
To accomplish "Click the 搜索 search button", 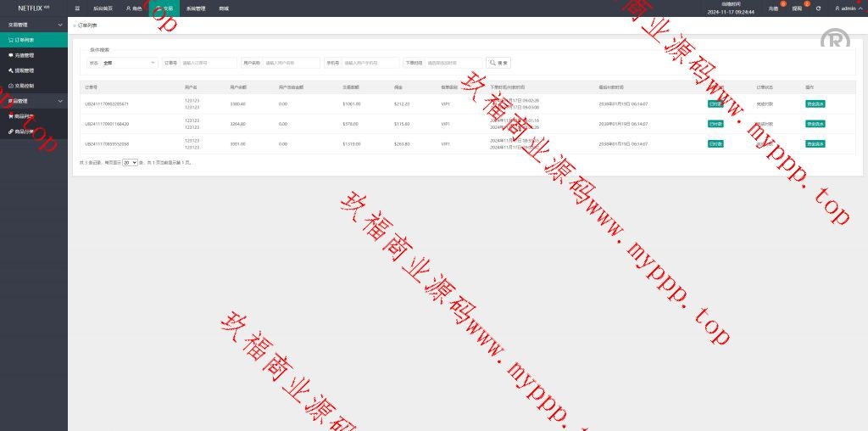I will pyautogui.click(x=499, y=63).
